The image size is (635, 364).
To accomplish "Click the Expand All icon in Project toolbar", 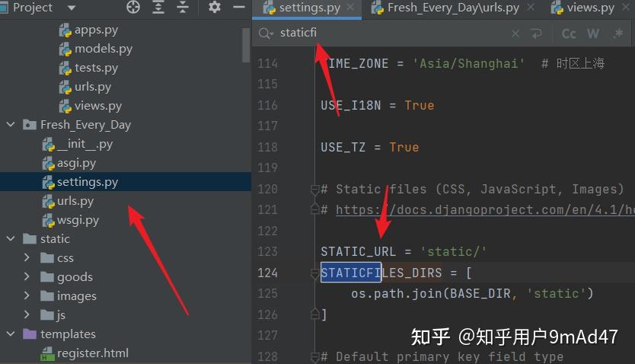I will point(158,7).
